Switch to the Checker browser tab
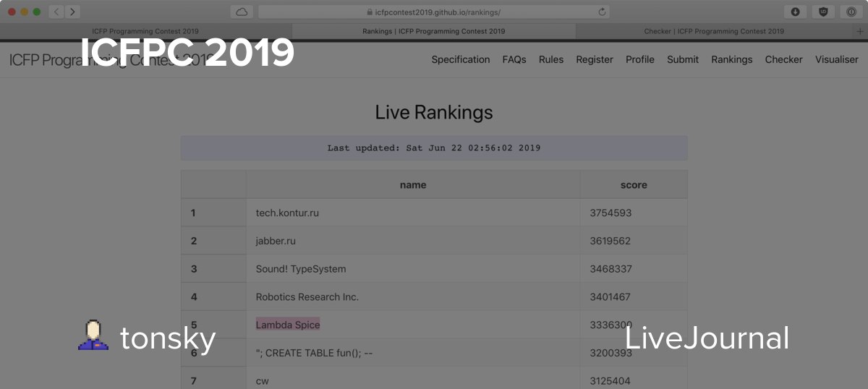Viewport: 868px width, 389px height. 714,31
